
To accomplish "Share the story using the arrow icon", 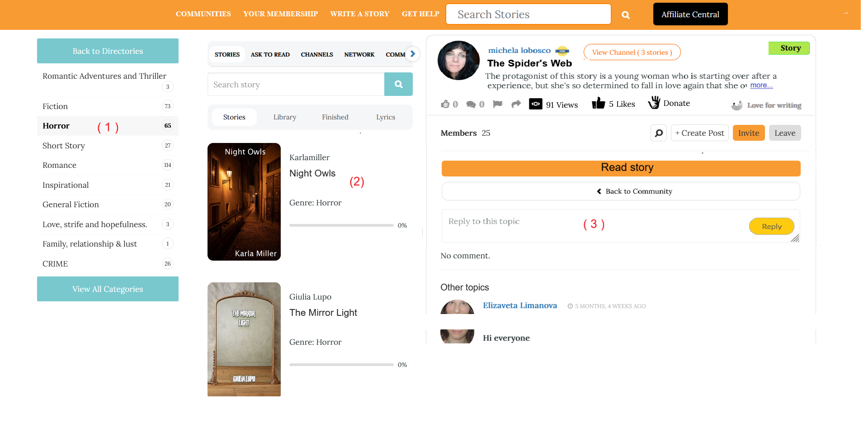I will tap(516, 104).
